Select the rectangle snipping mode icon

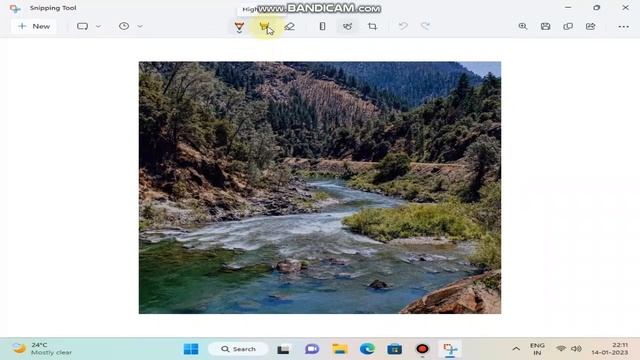tap(82, 26)
